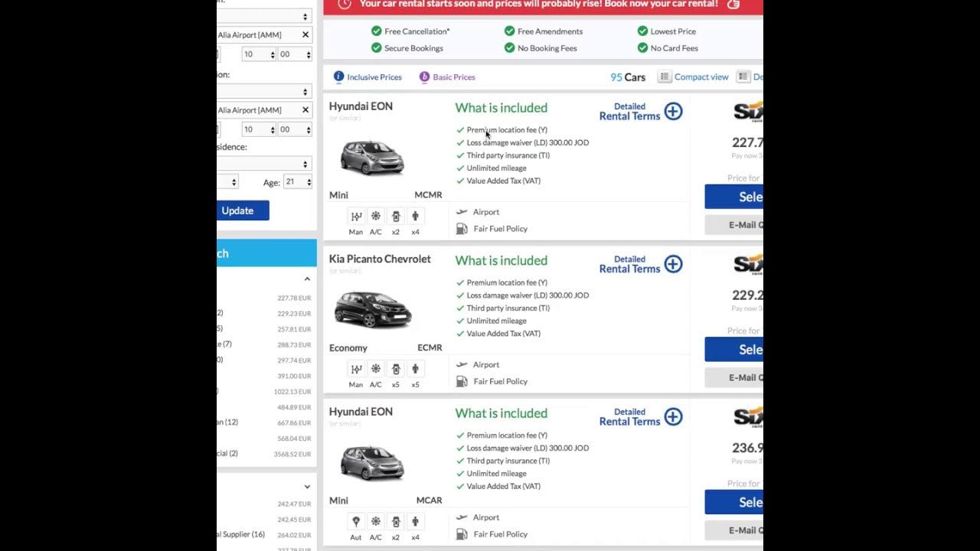This screenshot has height=551, width=980.
Task: Click fuel pump icon on MCAR Hyundai EON
Action: 462,534
